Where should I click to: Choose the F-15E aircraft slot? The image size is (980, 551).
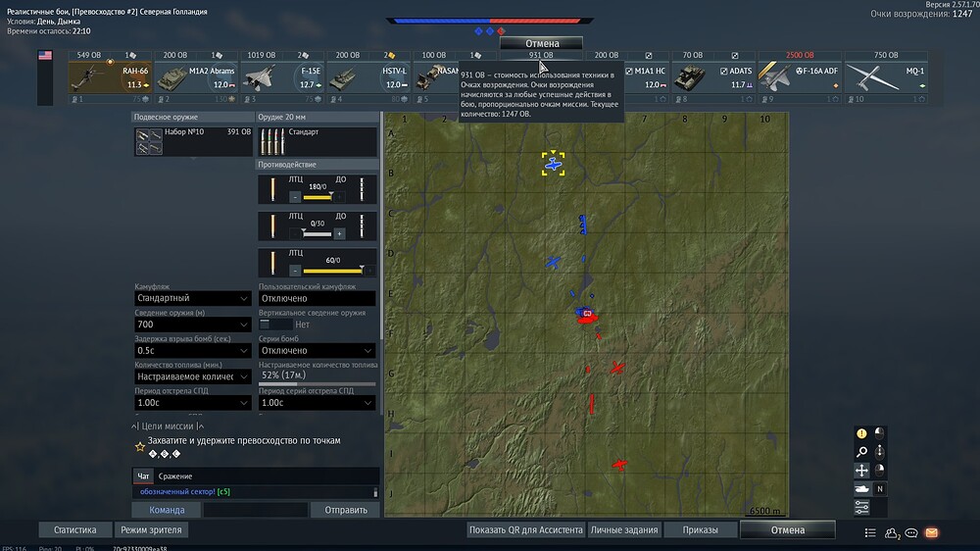[282, 76]
